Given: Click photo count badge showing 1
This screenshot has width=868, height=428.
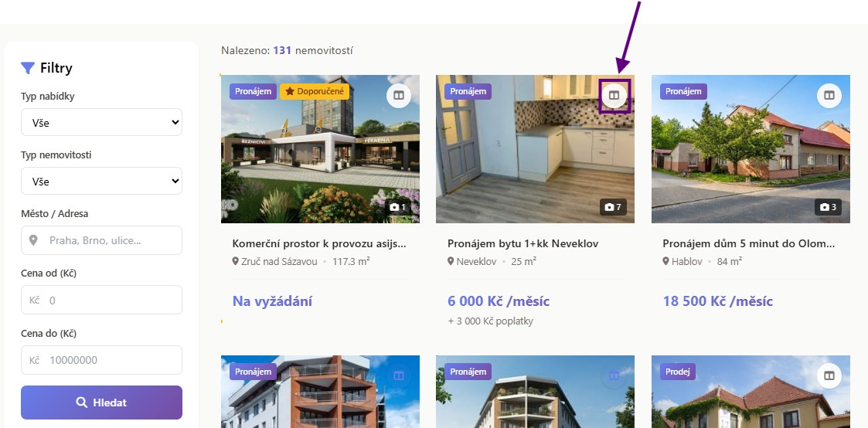Looking at the screenshot, I should click(x=398, y=207).
